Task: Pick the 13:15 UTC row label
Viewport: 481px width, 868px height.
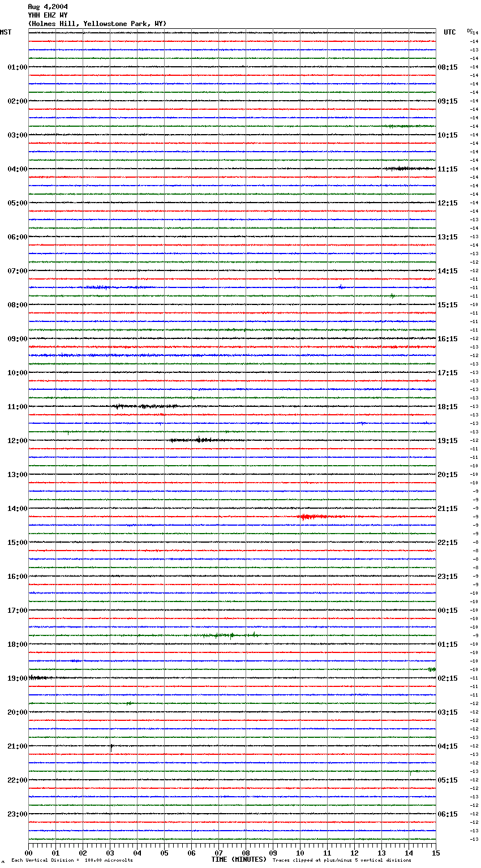Action: pyautogui.click(x=448, y=237)
